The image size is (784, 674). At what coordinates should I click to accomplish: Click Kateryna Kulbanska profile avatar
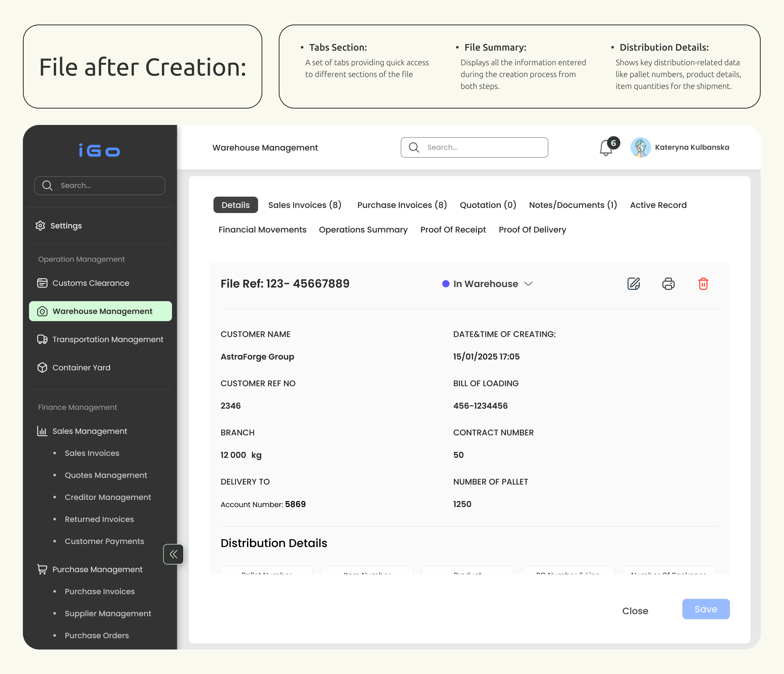(640, 148)
